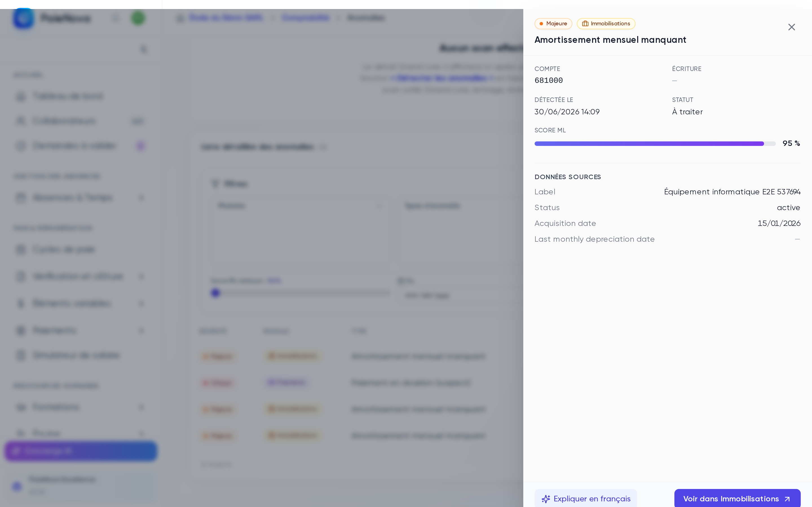This screenshot has width=812, height=507.
Task: Click the À traiter status value
Action: 687,112
